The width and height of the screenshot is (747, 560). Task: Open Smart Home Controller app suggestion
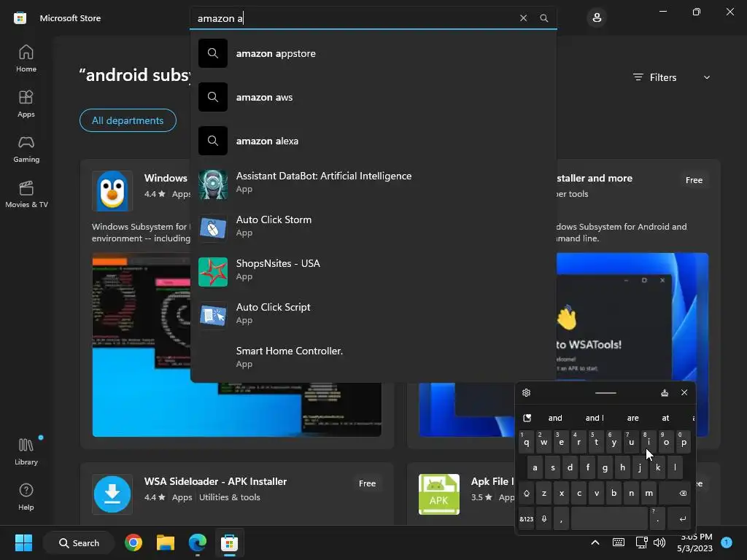point(373,358)
